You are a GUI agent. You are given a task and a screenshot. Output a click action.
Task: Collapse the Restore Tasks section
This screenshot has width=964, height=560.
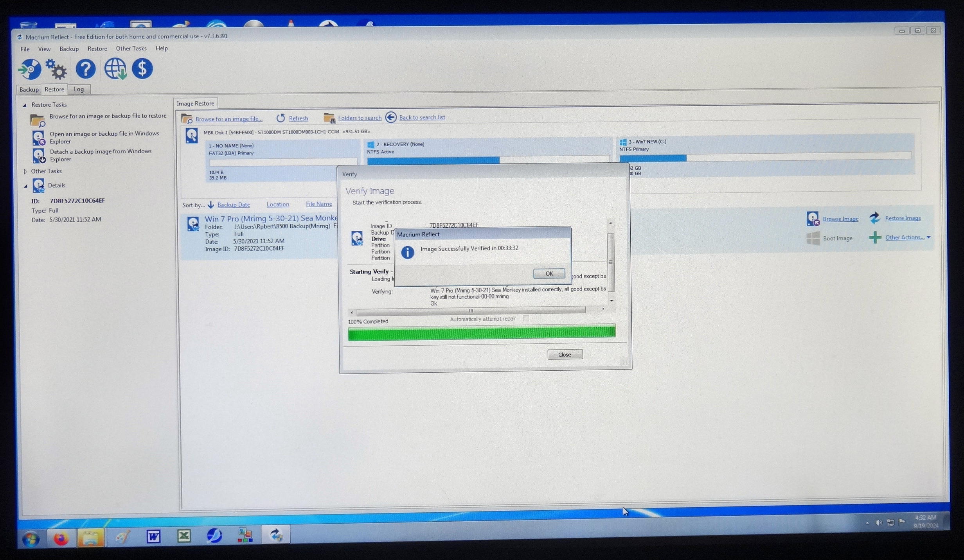(x=25, y=105)
